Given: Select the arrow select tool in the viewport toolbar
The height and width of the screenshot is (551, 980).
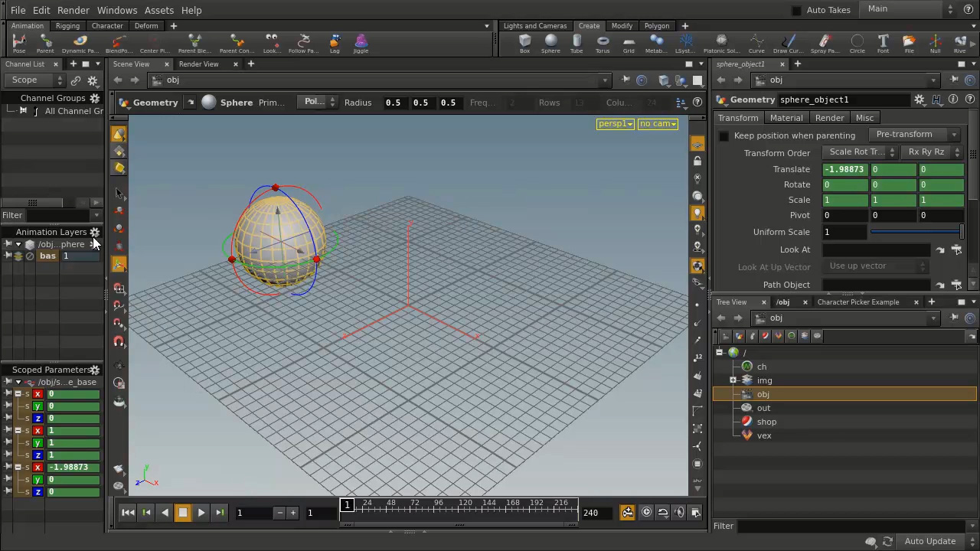Looking at the screenshot, I should 119,193.
